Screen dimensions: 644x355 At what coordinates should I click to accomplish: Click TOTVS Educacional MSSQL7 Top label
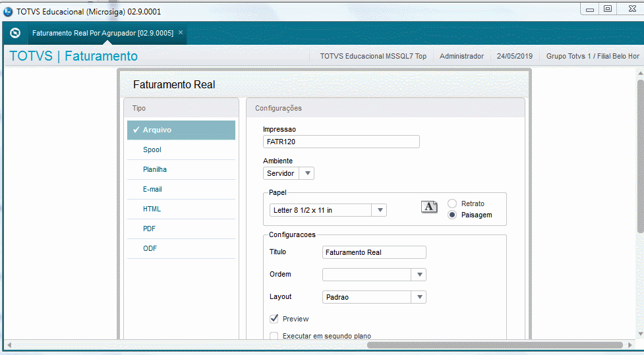tap(373, 56)
